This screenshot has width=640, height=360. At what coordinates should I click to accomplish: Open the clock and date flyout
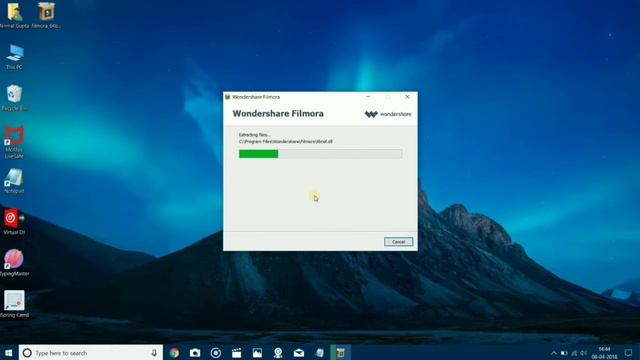[604, 353]
